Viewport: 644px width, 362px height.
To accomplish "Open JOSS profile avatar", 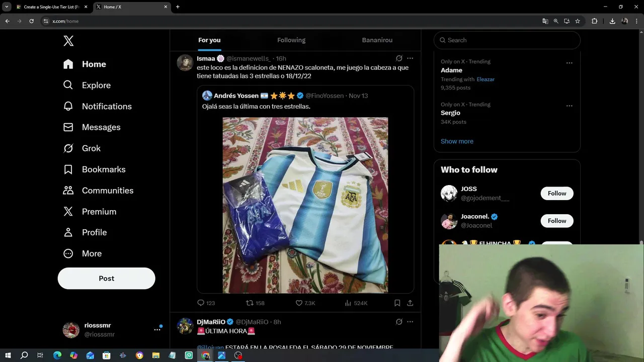I will 449,194.
